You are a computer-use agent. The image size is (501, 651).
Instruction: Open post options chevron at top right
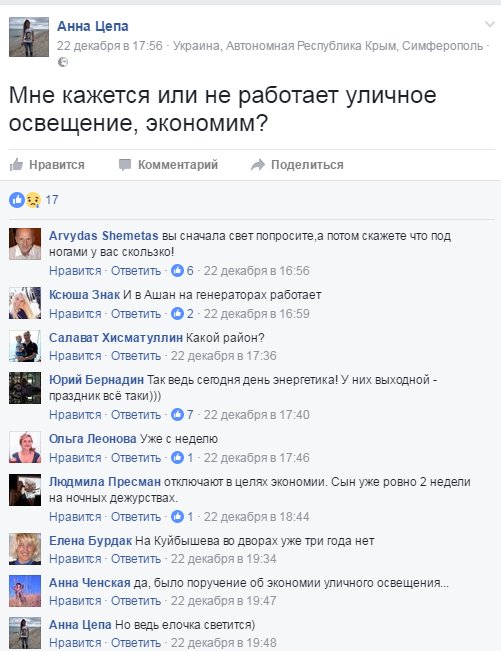(490, 24)
